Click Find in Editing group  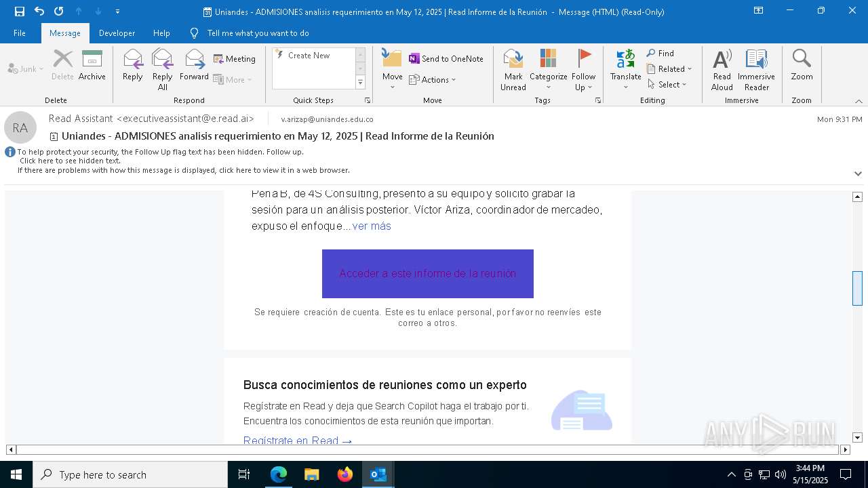click(x=660, y=54)
